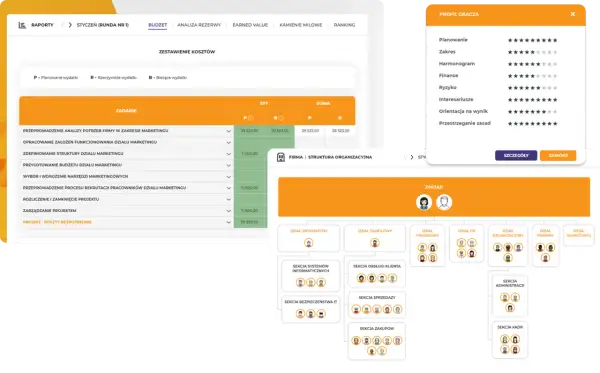Click the Planowanie star rating
The image size is (600, 373).
[x=532, y=40]
